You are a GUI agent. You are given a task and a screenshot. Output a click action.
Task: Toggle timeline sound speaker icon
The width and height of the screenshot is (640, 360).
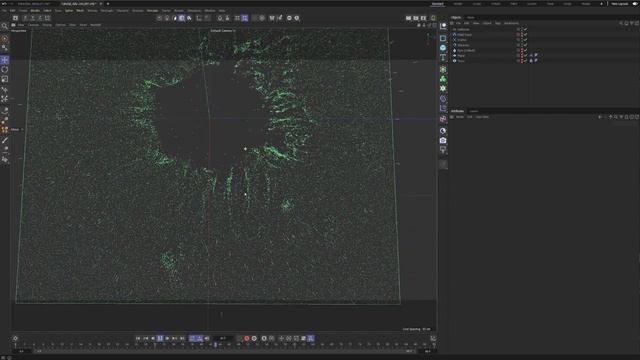point(207,338)
